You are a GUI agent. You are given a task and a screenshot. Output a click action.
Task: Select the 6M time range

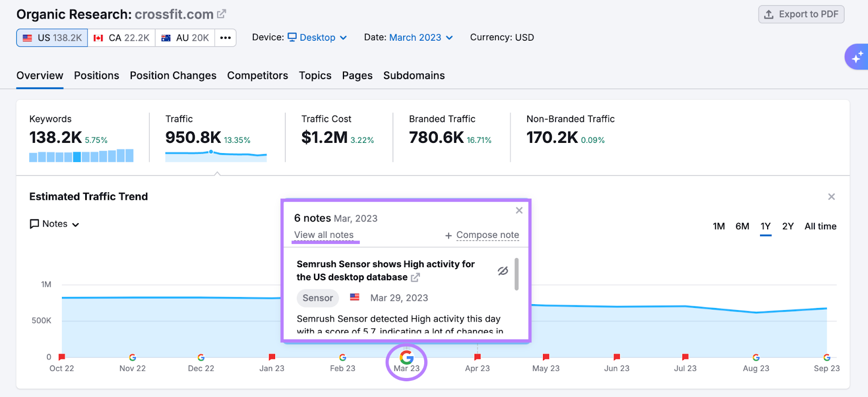[x=742, y=226]
